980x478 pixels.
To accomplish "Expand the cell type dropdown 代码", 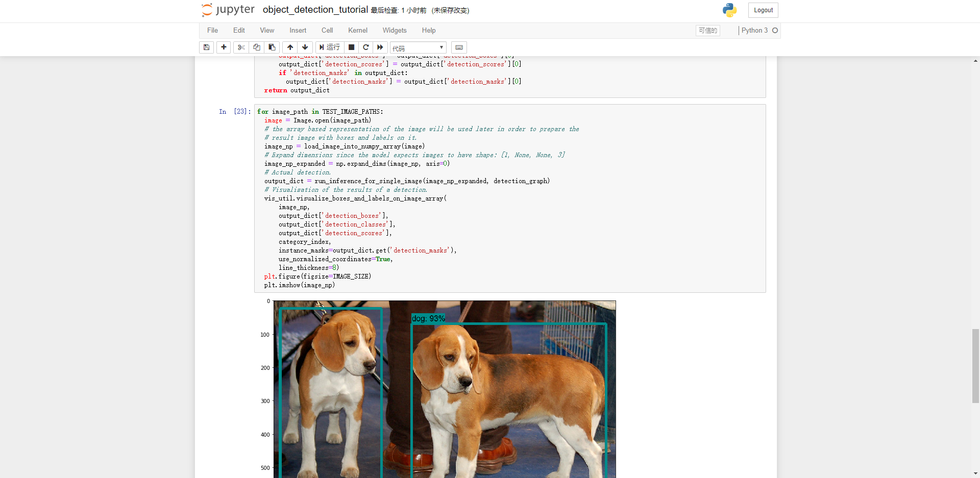I will (418, 48).
